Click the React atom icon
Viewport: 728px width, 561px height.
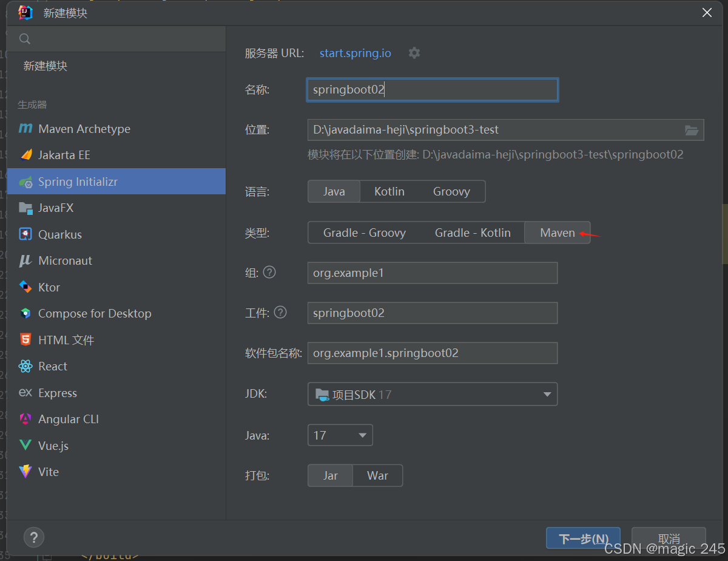click(x=25, y=366)
